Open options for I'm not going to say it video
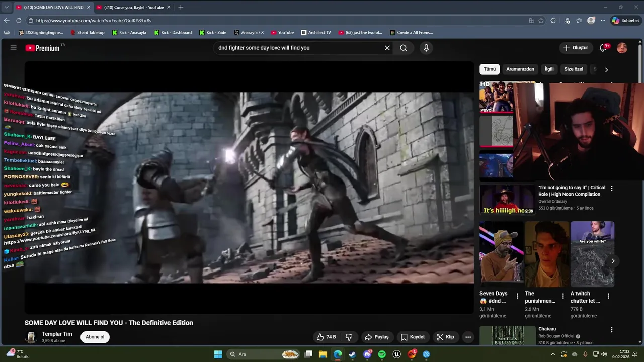 tap(612, 188)
